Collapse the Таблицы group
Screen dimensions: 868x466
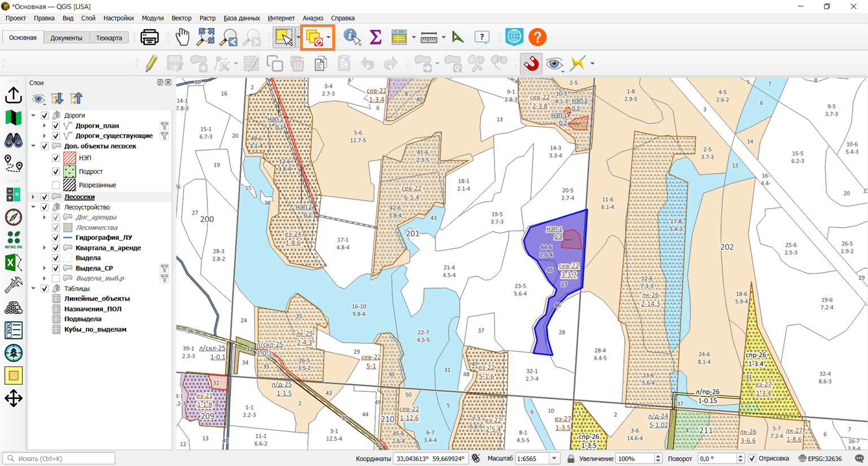click(x=34, y=288)
